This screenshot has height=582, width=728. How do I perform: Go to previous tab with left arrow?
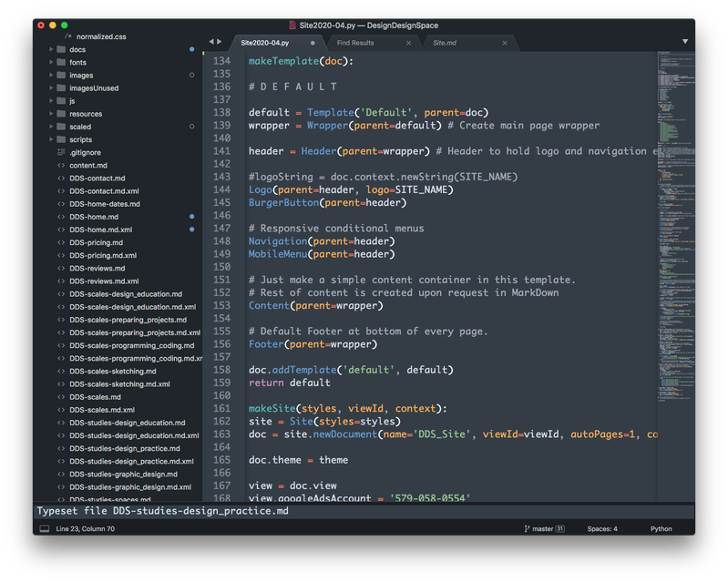coord(211,42)
